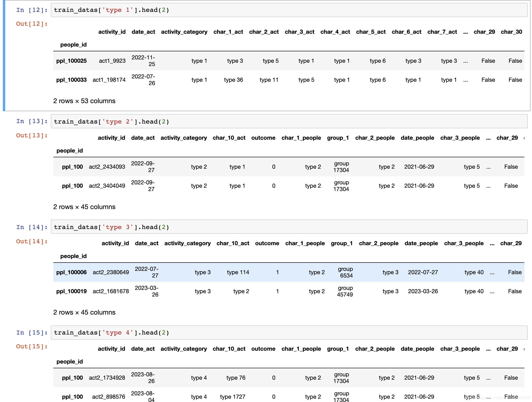Click the code cell In [12] input

[x=289, y=10]
